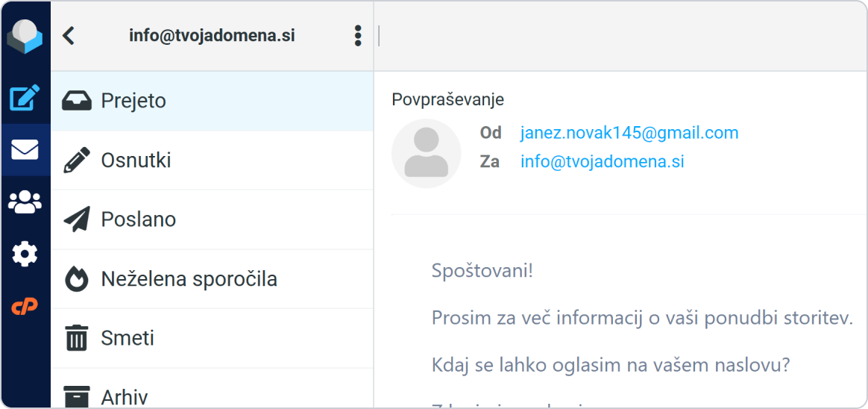Click the Povpraševanje message subject

(448, 100)
